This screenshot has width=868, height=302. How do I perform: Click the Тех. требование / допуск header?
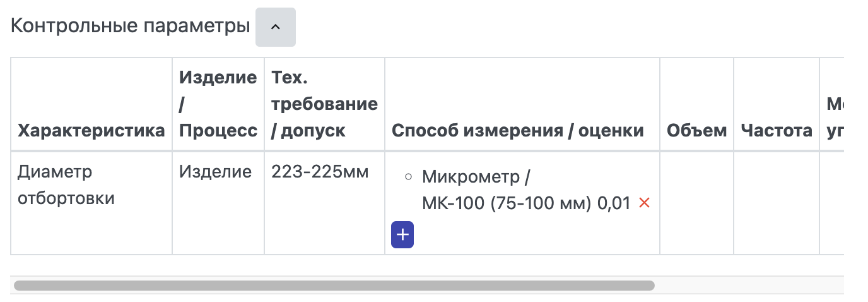point(324,104)
